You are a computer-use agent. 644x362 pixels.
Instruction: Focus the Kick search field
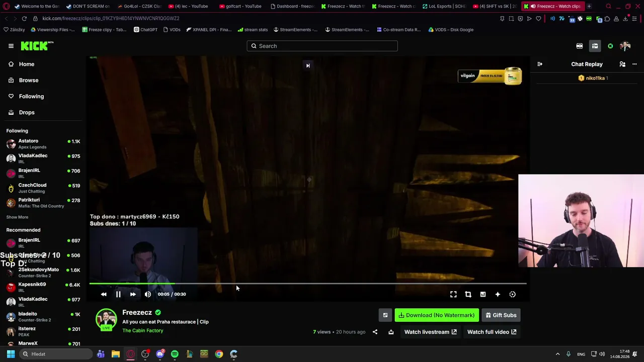coord(322,46)
